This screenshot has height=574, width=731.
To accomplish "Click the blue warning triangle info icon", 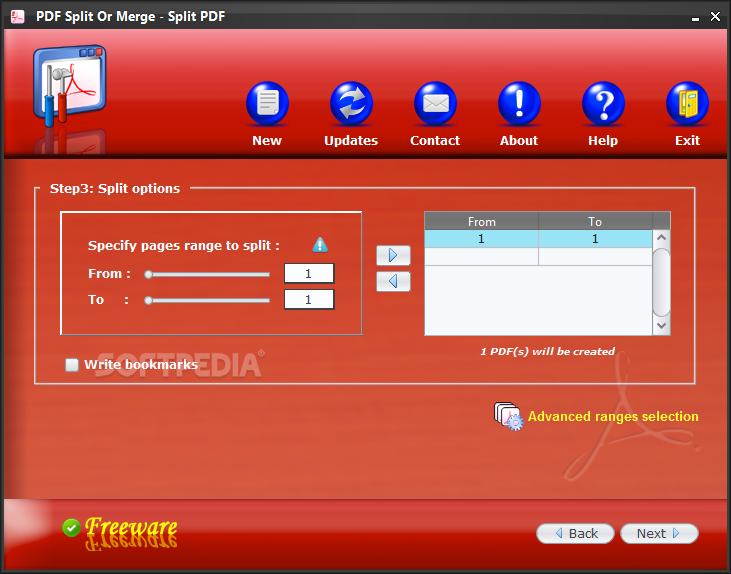I will (x=320, y=245).
